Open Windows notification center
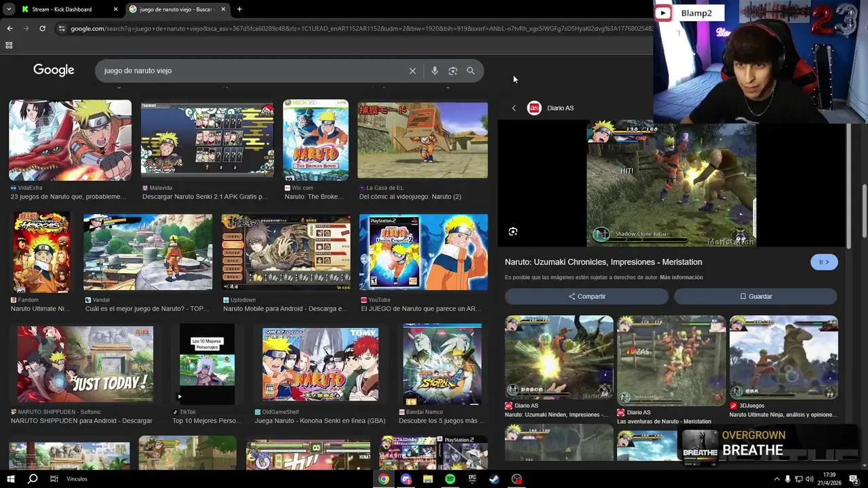 854,479
